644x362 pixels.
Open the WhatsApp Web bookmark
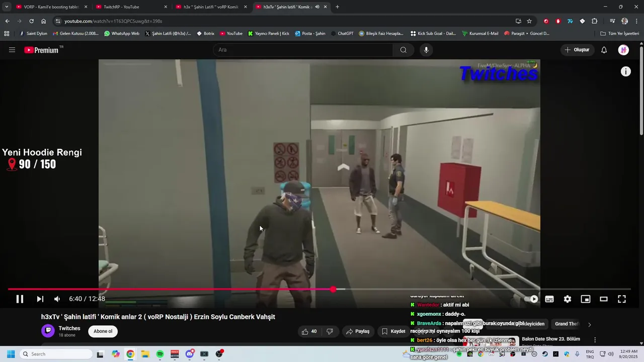point(122,34)
